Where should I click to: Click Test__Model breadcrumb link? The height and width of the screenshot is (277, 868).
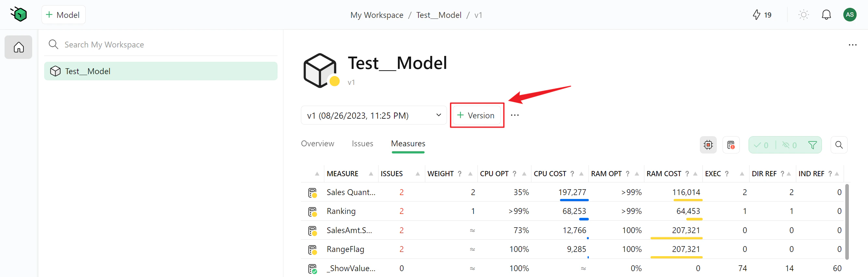[x=438, y=15]
